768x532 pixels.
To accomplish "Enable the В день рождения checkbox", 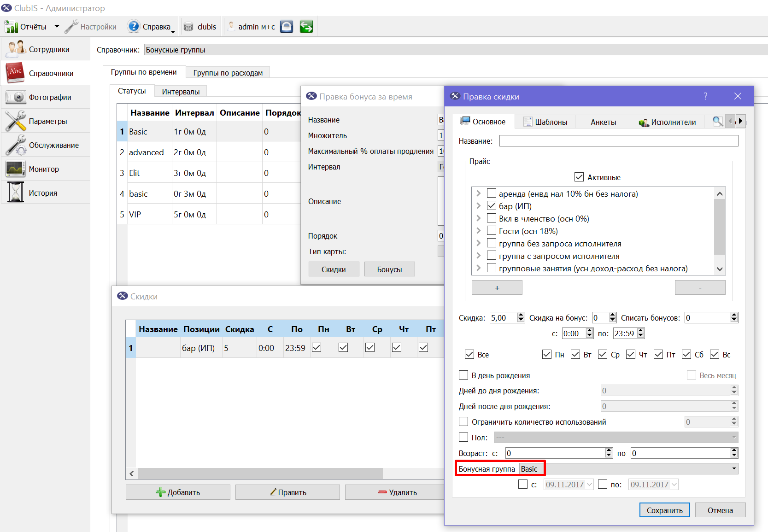I will (x=463, y=375).
